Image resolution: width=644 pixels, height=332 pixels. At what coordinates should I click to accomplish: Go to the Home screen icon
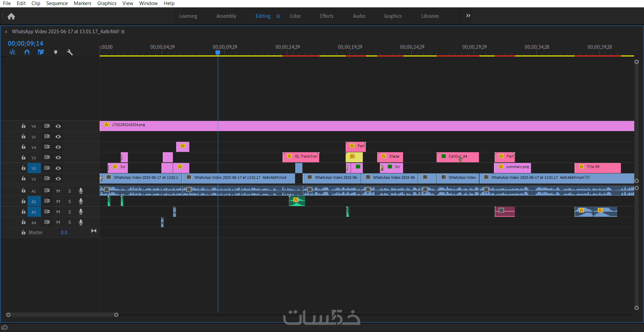pos(11,16)
